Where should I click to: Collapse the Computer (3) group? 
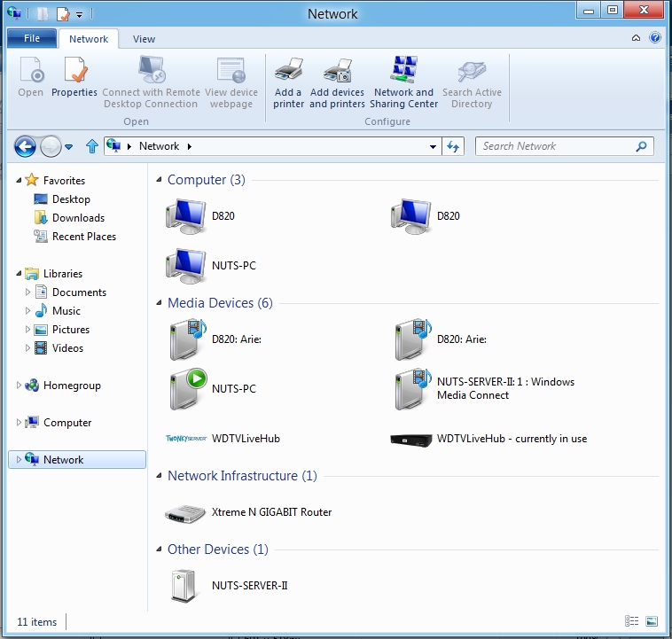159,180
